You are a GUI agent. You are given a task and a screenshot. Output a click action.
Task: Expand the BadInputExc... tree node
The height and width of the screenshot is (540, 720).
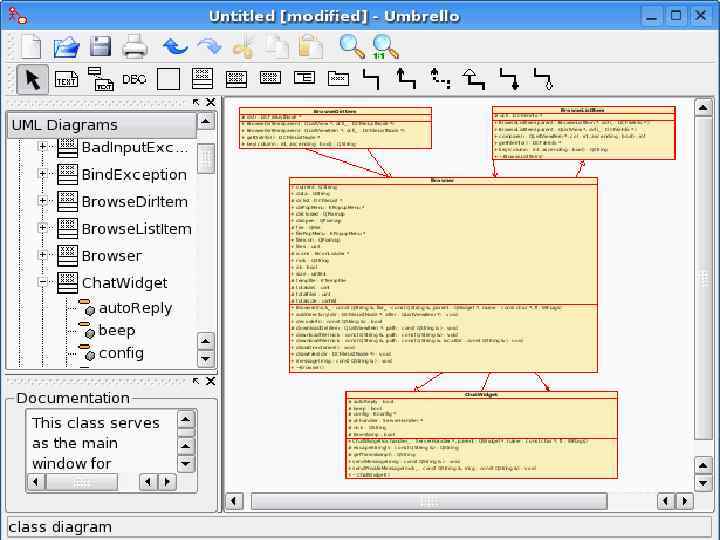(x=42, y=146)
